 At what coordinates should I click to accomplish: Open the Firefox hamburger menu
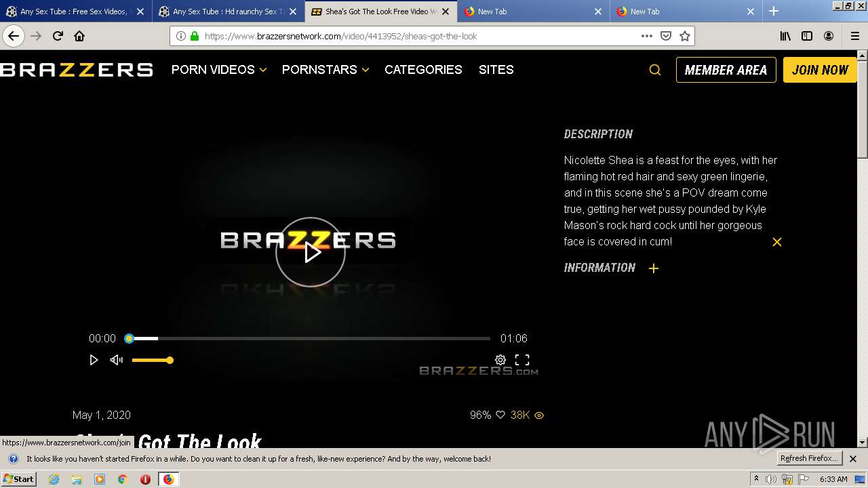coord(854,36)
